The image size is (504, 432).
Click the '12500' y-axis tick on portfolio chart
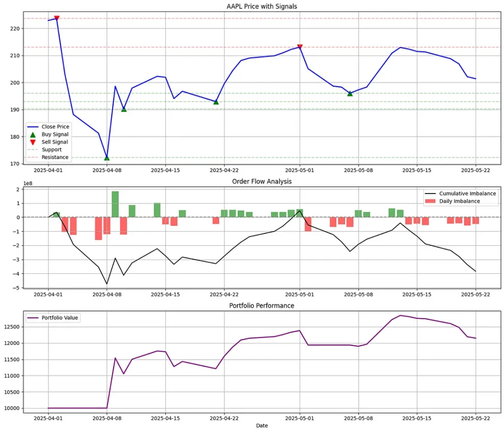[12, 327]
